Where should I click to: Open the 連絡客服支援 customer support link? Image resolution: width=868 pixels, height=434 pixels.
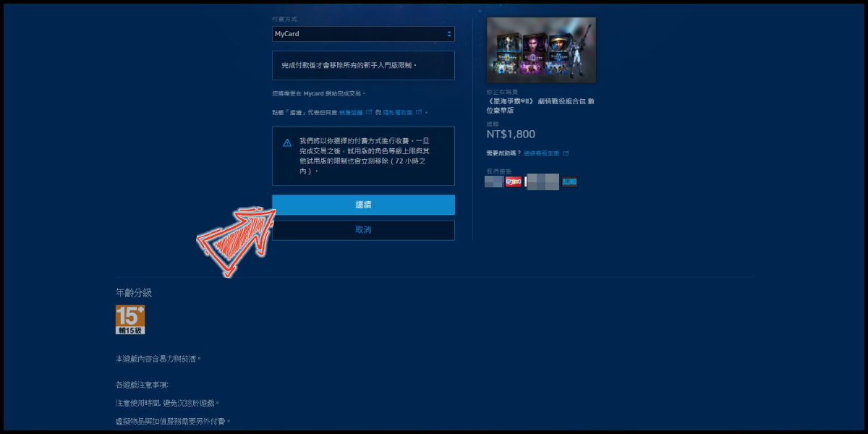click(546, 153)
